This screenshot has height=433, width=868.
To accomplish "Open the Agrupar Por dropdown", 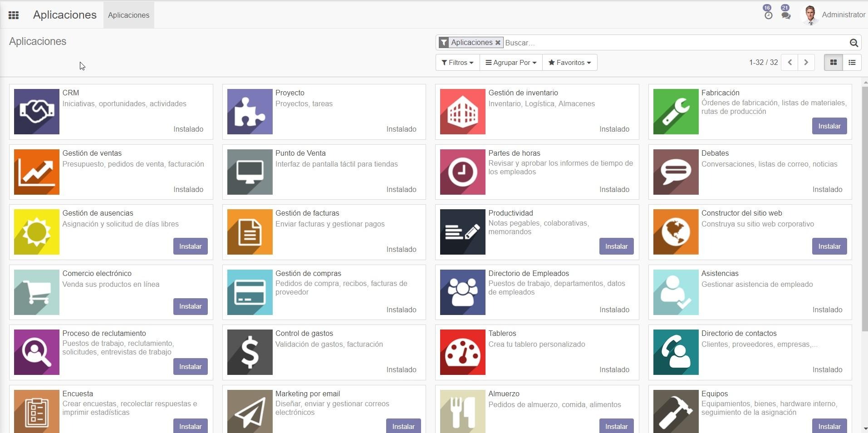I will click(511, 63).
